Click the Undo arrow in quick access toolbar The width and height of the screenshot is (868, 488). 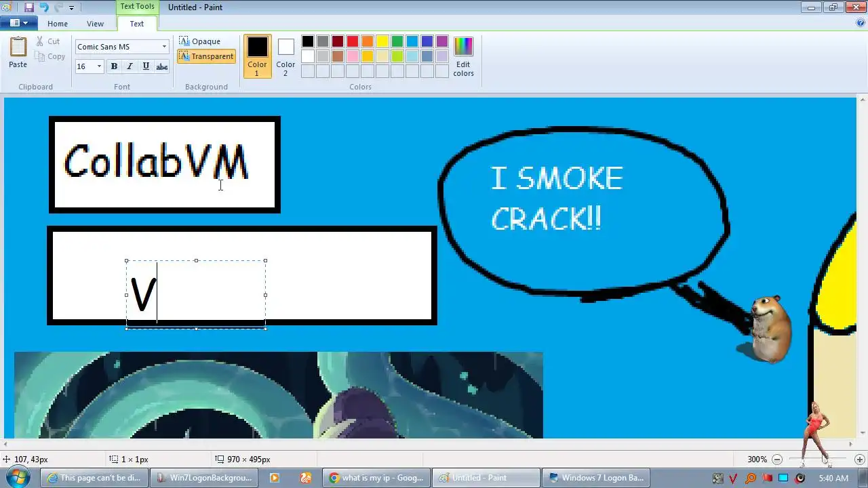point(44,7)
